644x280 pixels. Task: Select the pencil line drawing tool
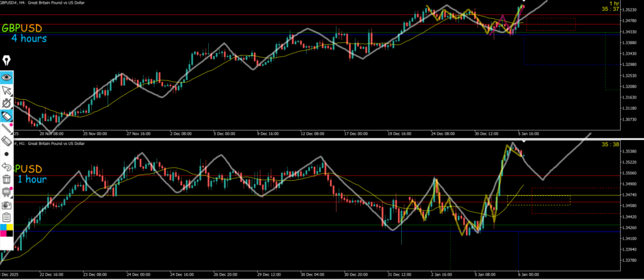click(x=7, y=129)
